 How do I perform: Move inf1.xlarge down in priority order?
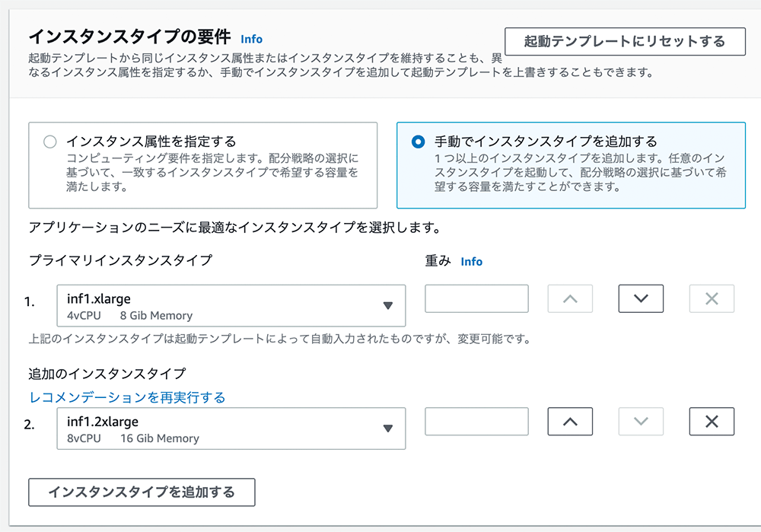coord(641,298)
